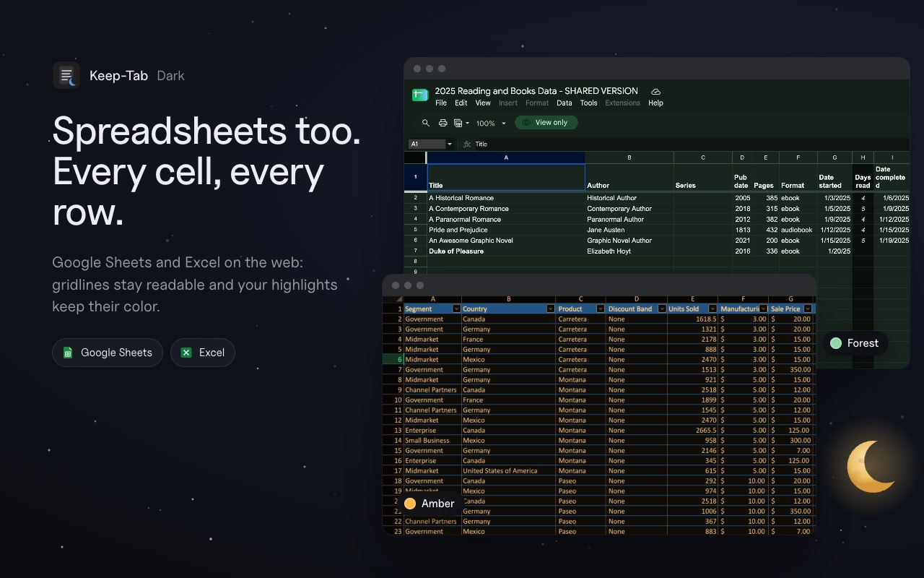
Task: Click the fx formula icon
Action: coord(467,144)
